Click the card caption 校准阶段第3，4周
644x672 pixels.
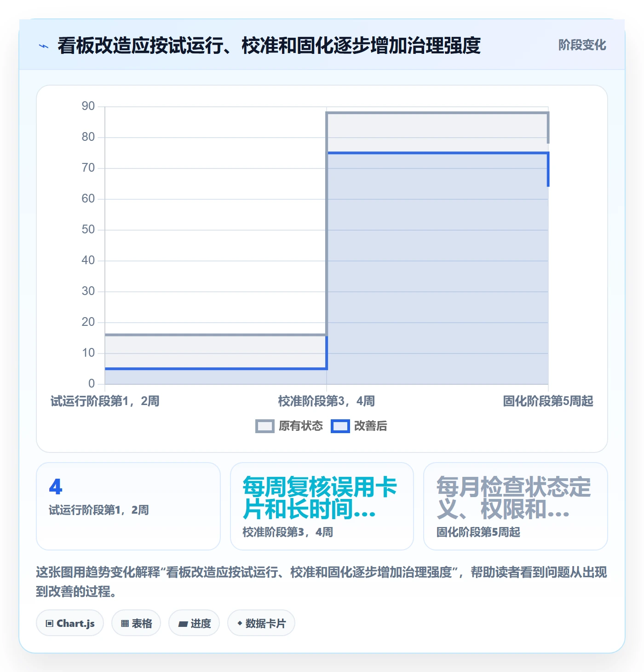(288, 533)
